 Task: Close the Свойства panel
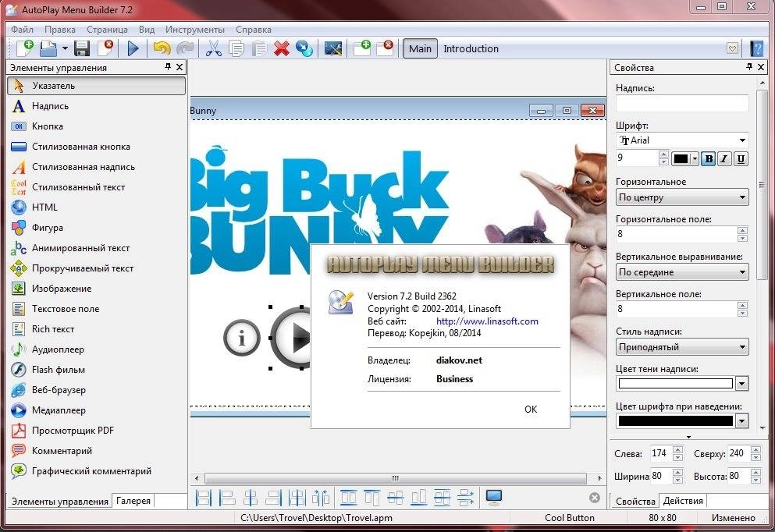761,67
